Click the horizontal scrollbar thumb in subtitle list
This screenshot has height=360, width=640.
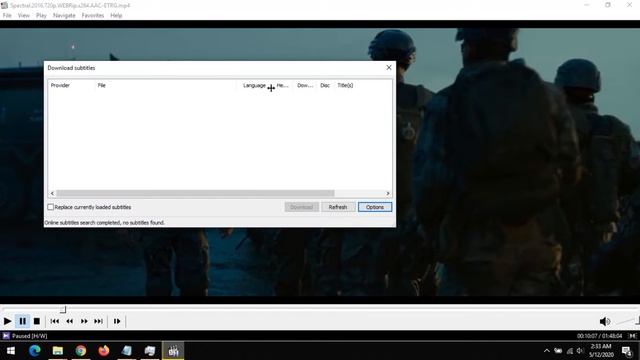[195, 193]
